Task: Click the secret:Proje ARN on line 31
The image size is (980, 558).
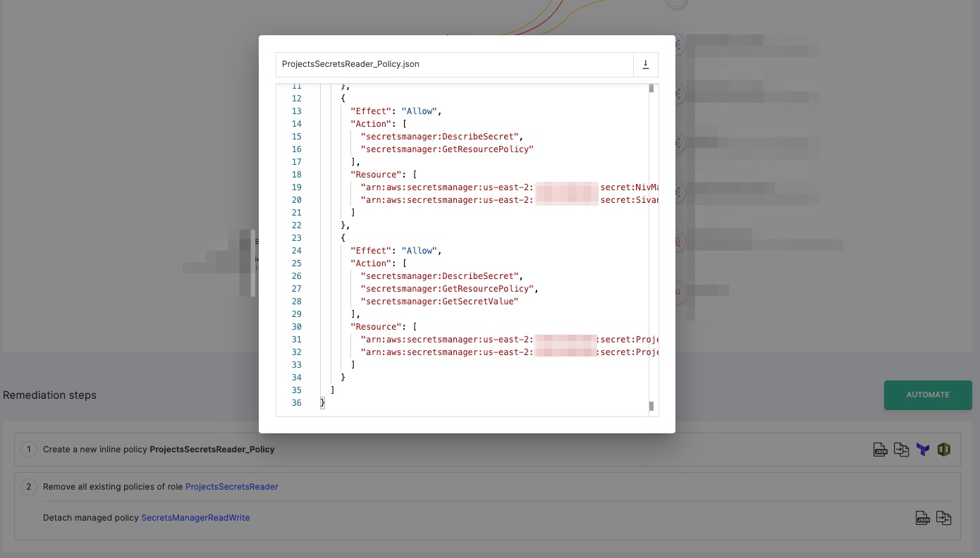Action: pyautogui.click(x=509, y=340)
